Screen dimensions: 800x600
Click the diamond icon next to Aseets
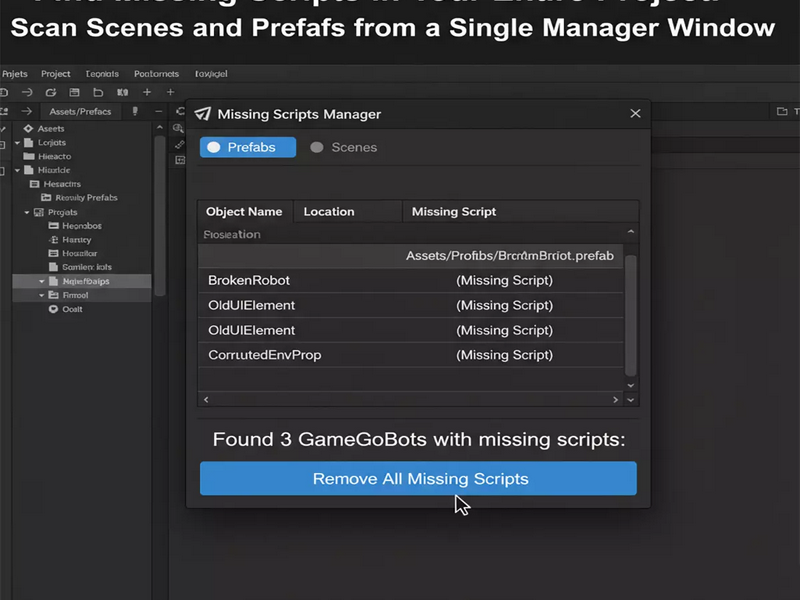tap(28, 129)
